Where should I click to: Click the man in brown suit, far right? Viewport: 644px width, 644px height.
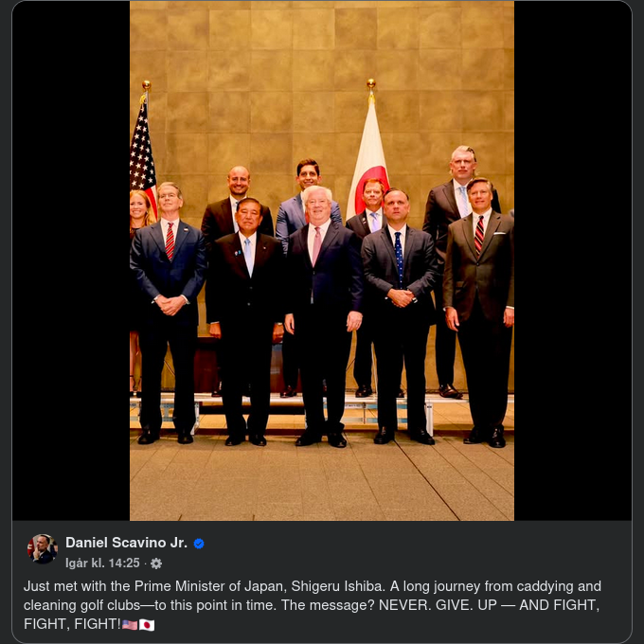click(x=479, y=313)
